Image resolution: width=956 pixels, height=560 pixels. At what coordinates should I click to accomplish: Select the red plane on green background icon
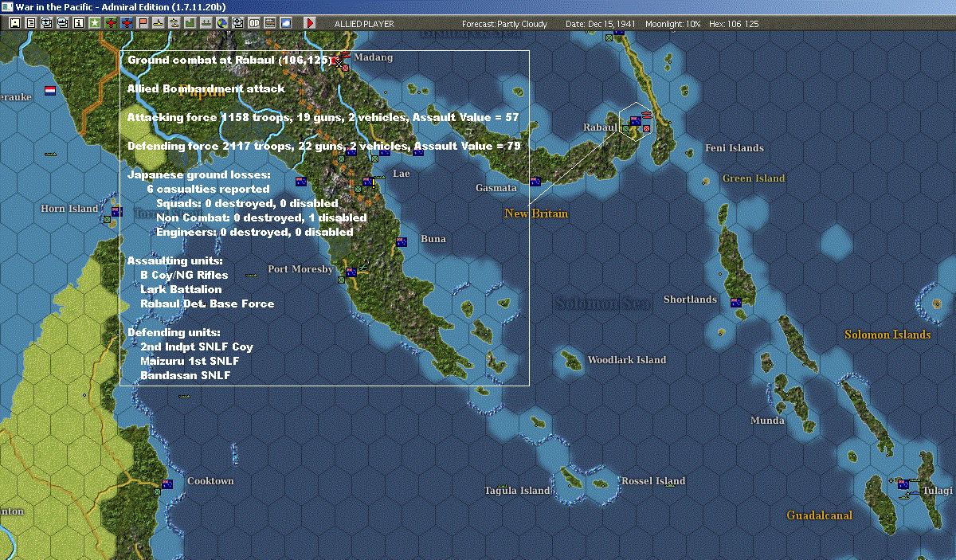click(x=110, y=23)
